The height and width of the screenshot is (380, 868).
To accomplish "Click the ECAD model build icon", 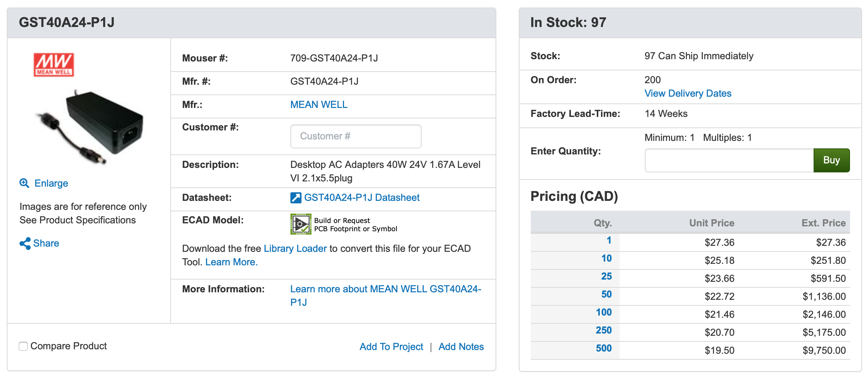I will [301, 224].
